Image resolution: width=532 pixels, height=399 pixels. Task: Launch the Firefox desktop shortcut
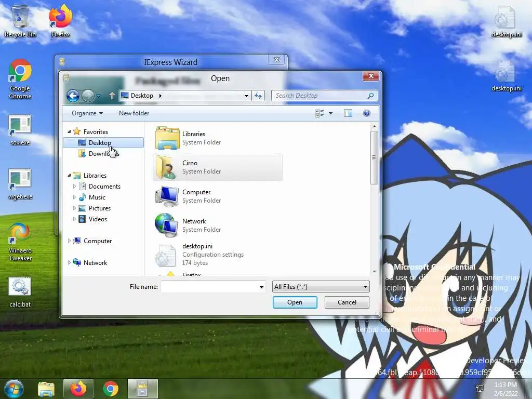click(x=60, y=21)
